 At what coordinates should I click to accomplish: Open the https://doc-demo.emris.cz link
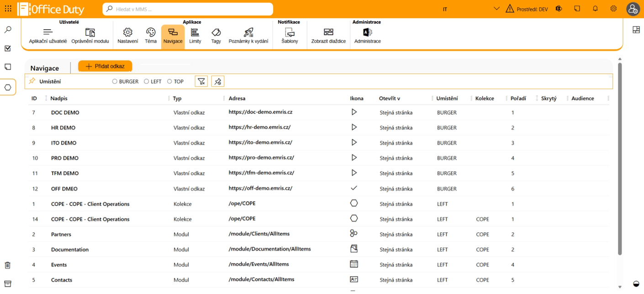[260, 112]
